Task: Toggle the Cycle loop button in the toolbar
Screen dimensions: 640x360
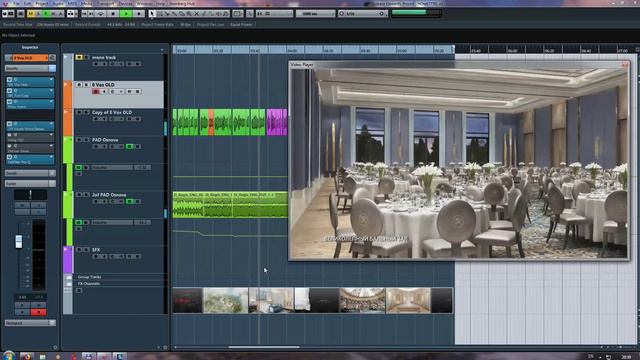Action: tap(101, 13)
